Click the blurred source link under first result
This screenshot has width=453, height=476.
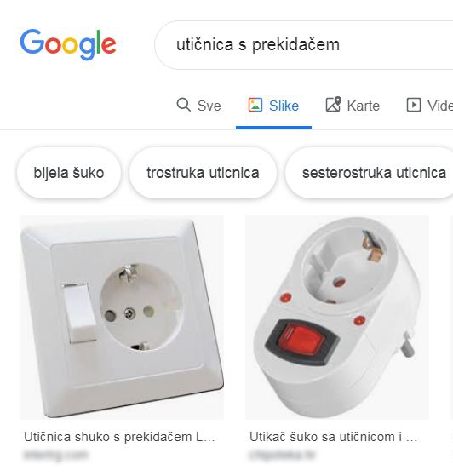click(x=55, y=455)
